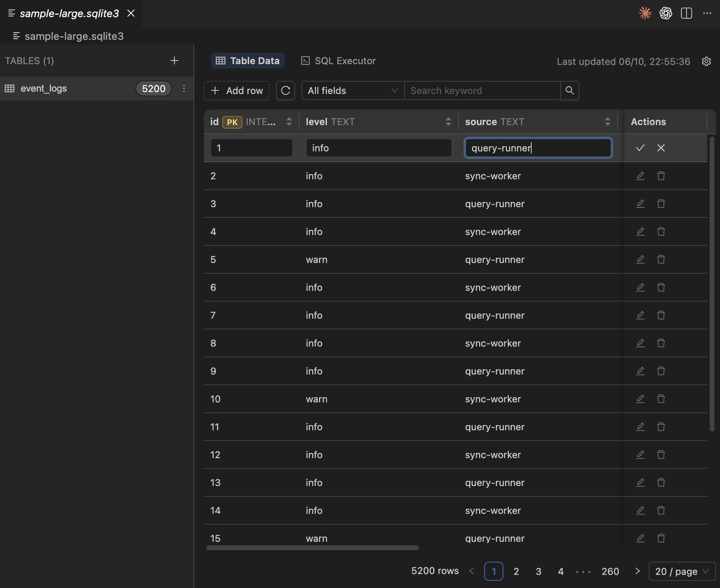Click 'Last updated 06/10, 22:55:36' text

[623, 61]
